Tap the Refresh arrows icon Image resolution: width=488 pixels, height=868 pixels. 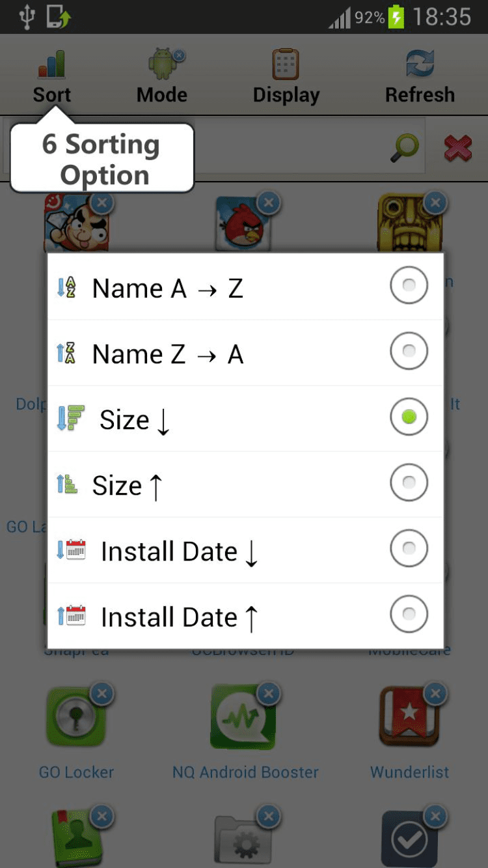tap(420, 65)
